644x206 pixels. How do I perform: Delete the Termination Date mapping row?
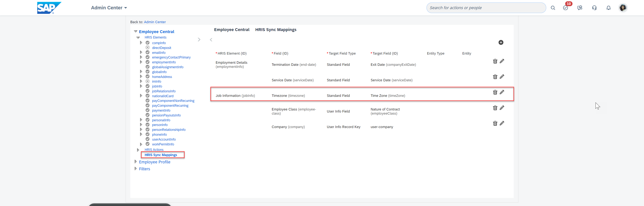pyautogui.click(x=495, y=61)
